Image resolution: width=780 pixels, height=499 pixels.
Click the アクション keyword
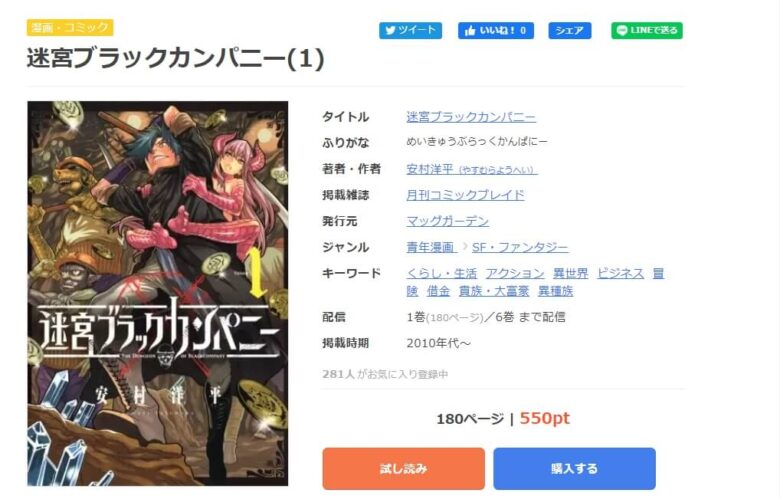click(x=515, y=273)
